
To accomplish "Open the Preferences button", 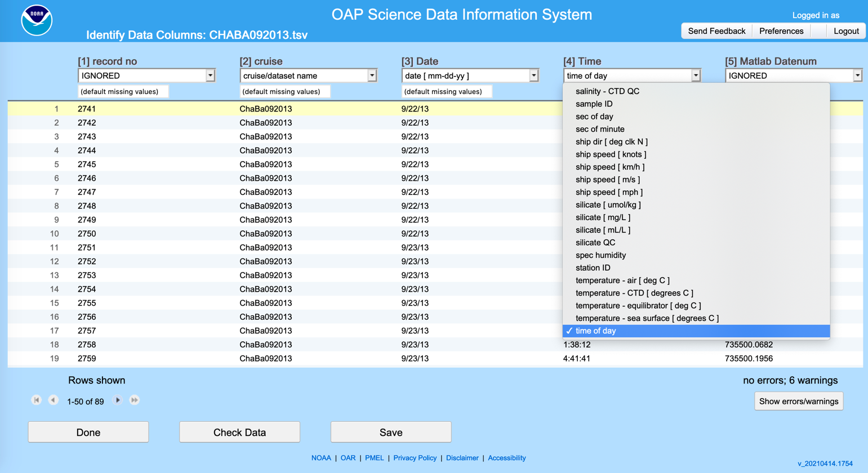I will [781, 31].
